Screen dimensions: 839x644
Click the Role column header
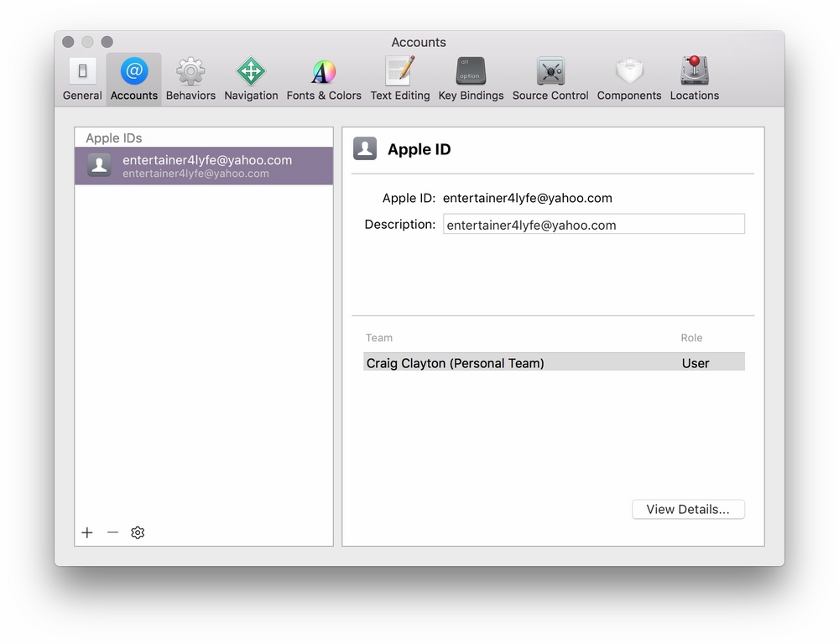click(691, 337)
